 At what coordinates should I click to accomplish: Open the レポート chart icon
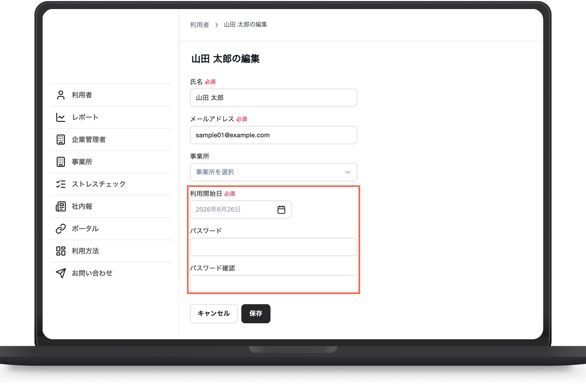(x=61, y=117)
